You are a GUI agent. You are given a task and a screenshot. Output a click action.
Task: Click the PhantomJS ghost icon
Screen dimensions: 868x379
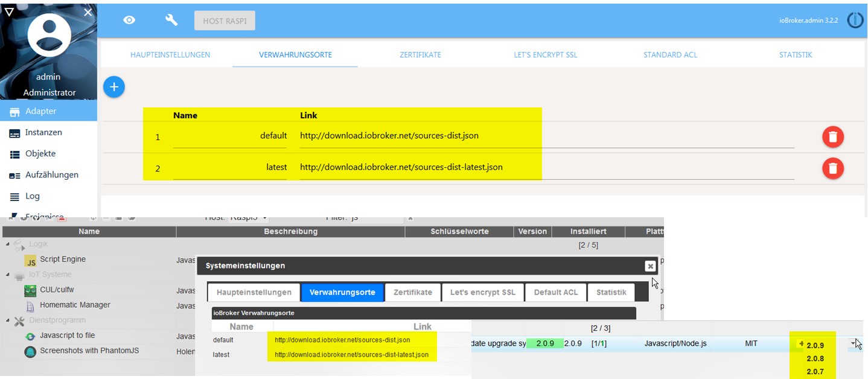tap(30, 351)
